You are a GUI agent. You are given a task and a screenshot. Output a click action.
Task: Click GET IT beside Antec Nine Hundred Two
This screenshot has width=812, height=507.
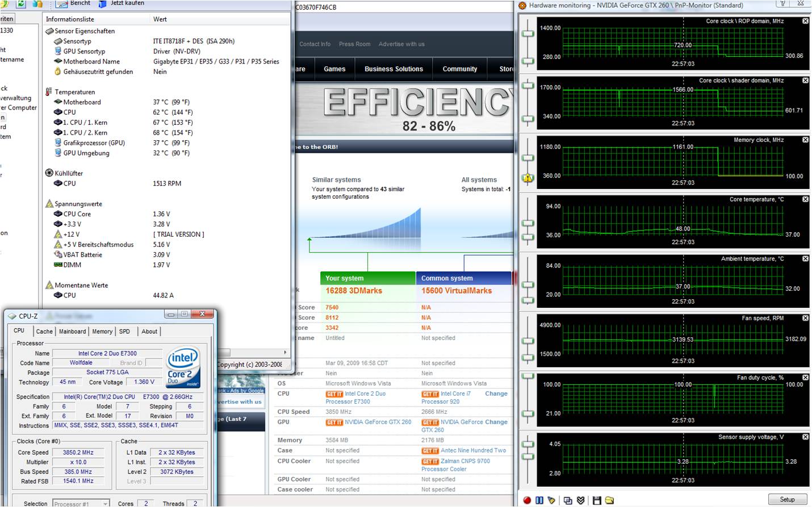[x=430, y=451]
